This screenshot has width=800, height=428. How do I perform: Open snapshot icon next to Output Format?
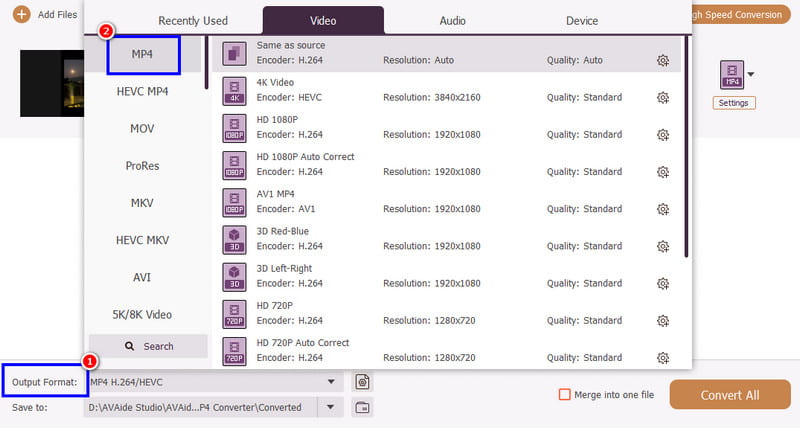pos(363,382)
